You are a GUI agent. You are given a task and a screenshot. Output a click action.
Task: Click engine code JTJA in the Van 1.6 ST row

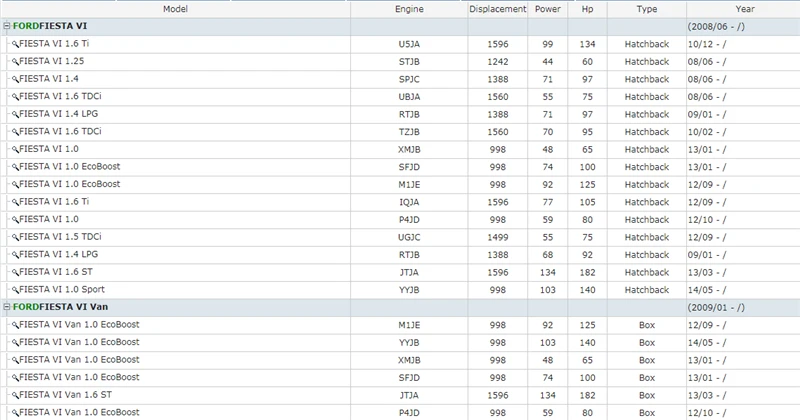click(409, 396)
